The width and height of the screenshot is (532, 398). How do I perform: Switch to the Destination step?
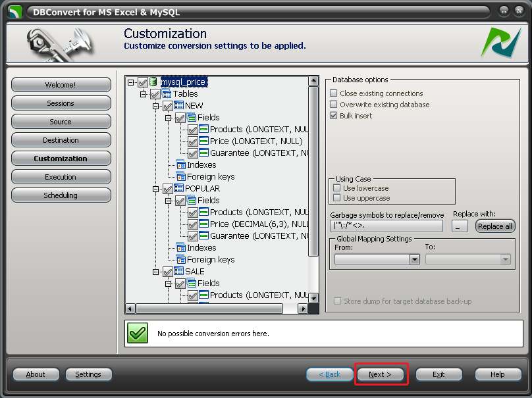coord(61,140)
